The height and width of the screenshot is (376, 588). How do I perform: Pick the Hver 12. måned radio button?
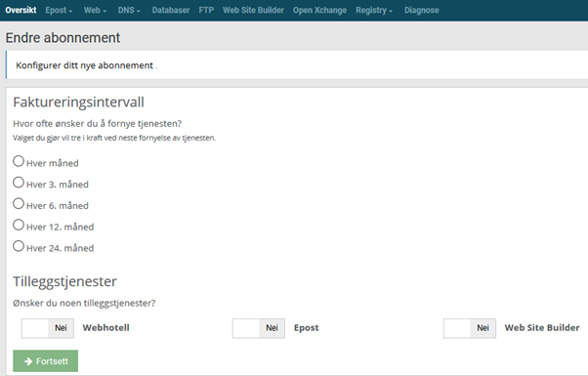click(x=19, y=225)
